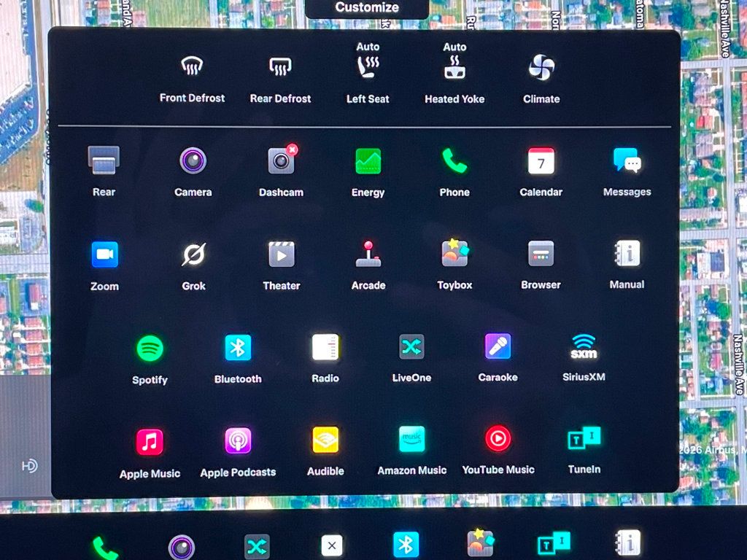
Task: Open the Owner's Manual app
Action: coord(627,254)
